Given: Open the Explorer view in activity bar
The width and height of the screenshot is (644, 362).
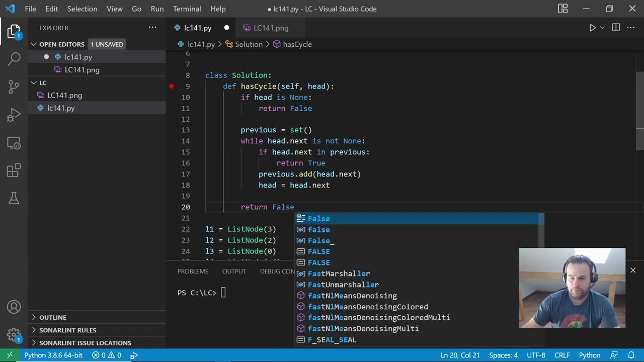Looking at the screenshot, I should 14,31.
